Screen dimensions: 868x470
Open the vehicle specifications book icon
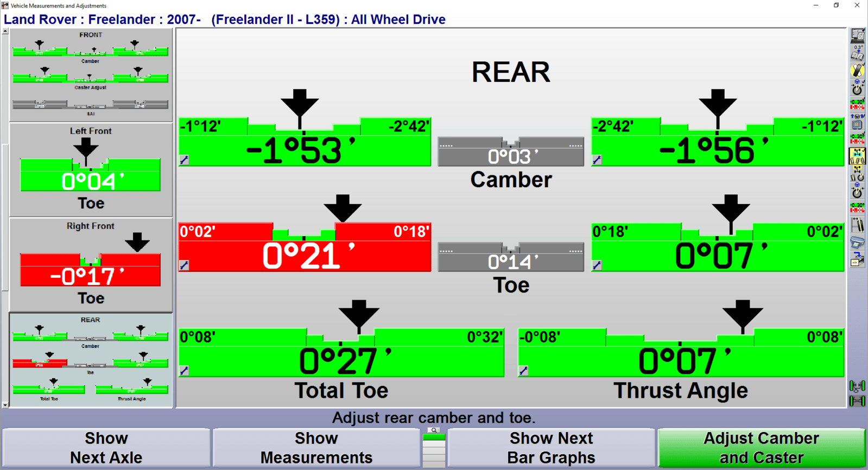(857, 53)
